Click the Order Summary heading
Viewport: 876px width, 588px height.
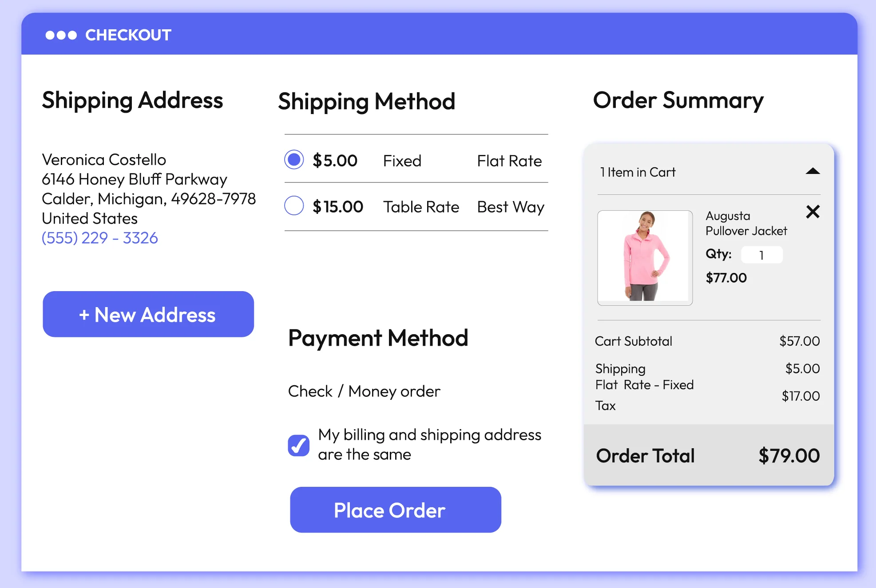click(x=678, y=100)
